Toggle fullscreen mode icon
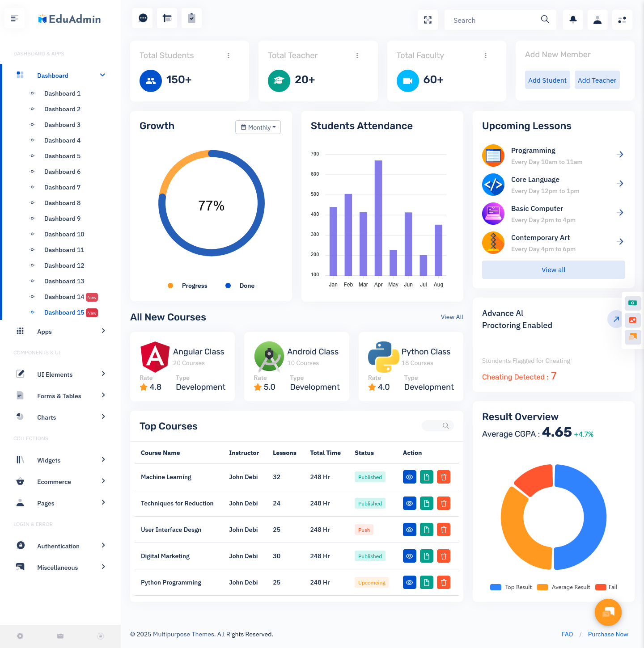 point(428,20)
